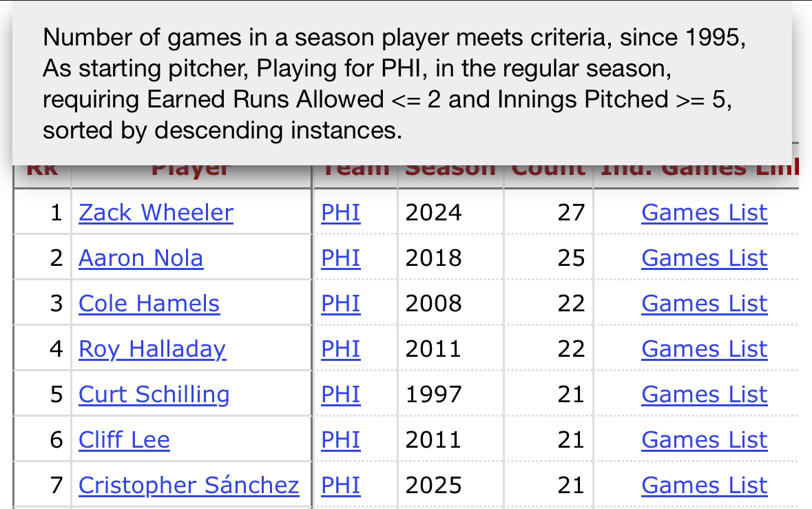Viewport: 812px width, 509px height.
Task: View Games List for Aaron Nola 2018
Action: pyautogui.click(x=704, y=258)
